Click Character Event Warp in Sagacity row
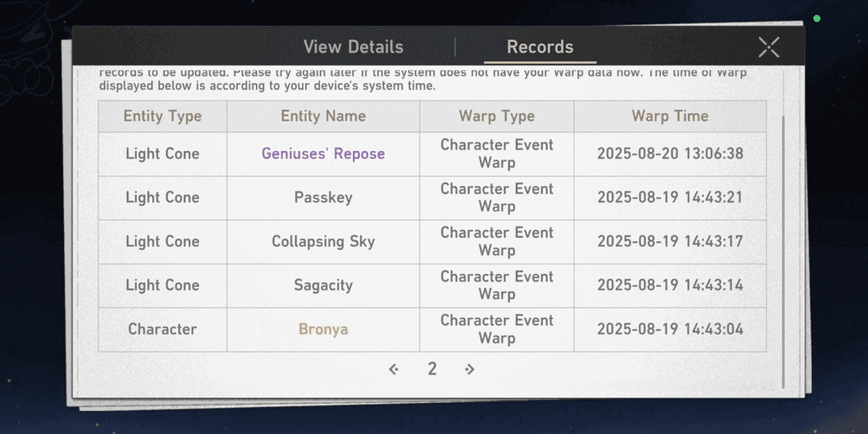 point(497,285)
